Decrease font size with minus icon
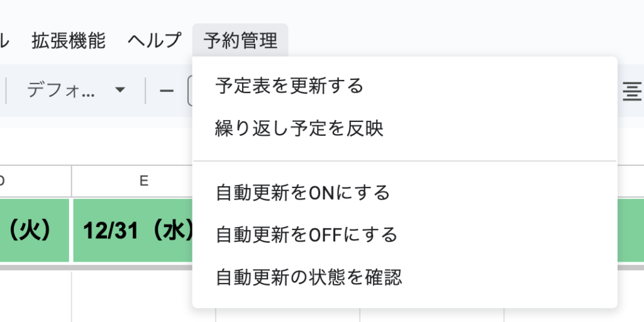The width and height of the screenshot is (644, 322). click(x=167, y=91)
